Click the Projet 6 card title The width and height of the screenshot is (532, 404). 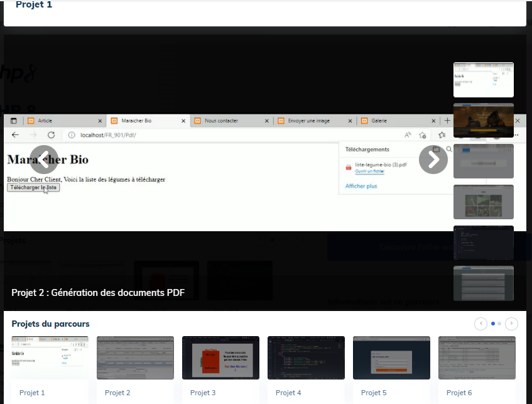[459, 393]
